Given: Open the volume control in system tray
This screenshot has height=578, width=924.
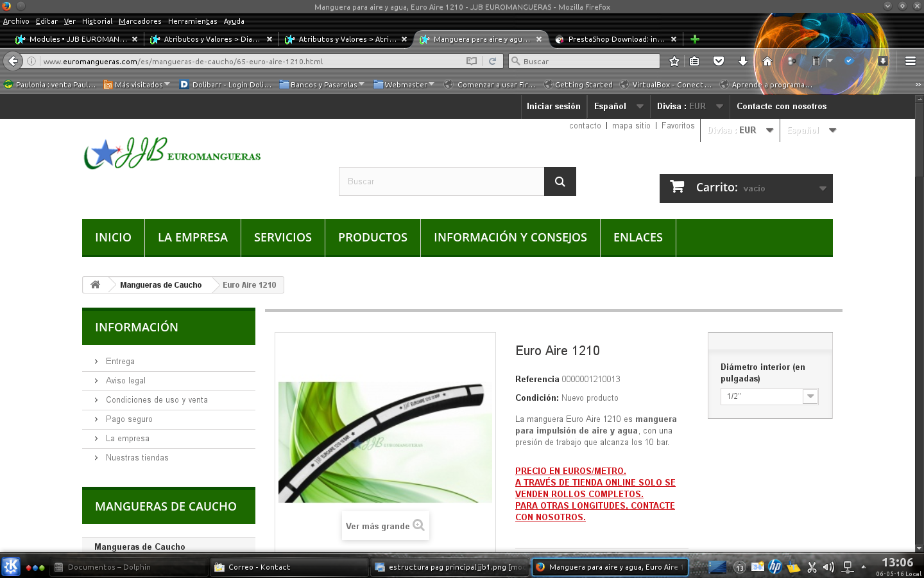Looking at the screenshot, I should 828,567.
